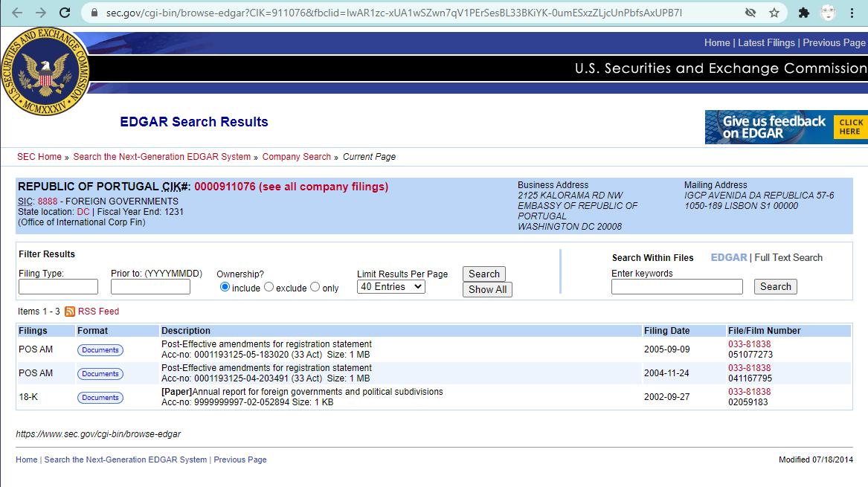
Task: Reload the page with the refresh icon
Action: pos(65,13)
